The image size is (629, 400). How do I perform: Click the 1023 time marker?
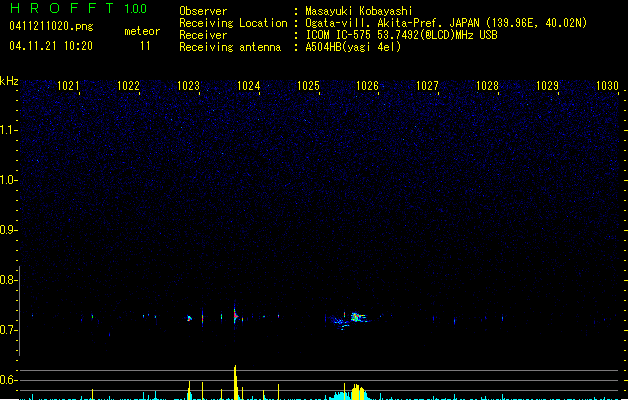pyautogui.click(x=188, y=86)
